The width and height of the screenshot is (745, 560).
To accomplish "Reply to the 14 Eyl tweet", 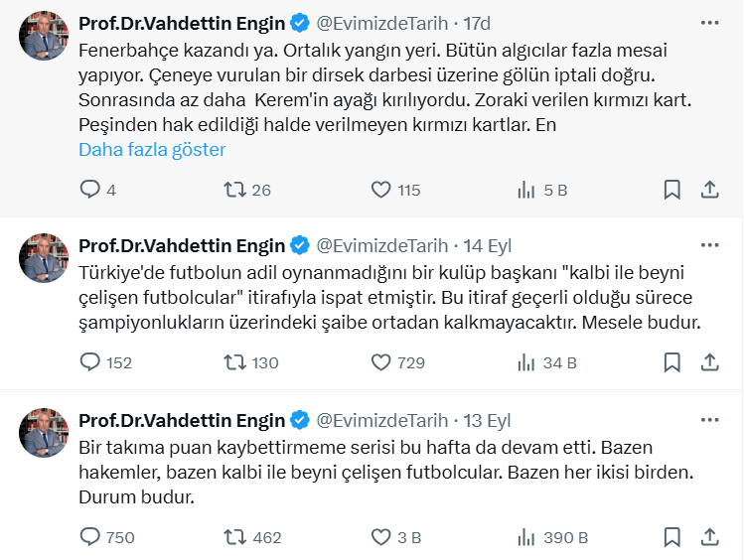I will tap(89, 362).
